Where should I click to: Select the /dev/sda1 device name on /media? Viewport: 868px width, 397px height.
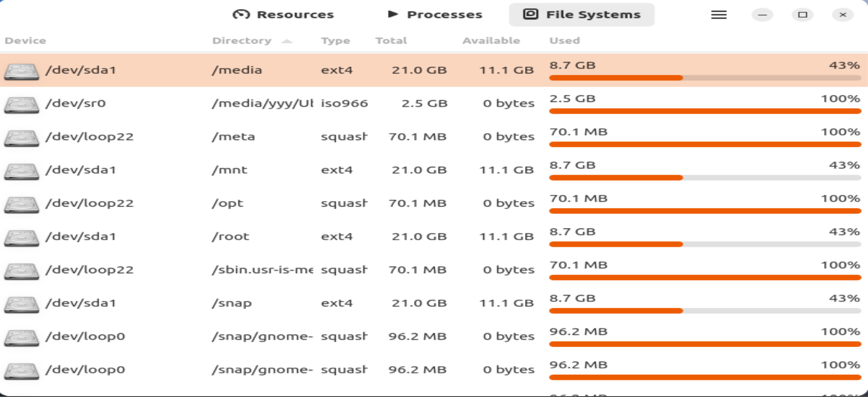click(81, 70)
